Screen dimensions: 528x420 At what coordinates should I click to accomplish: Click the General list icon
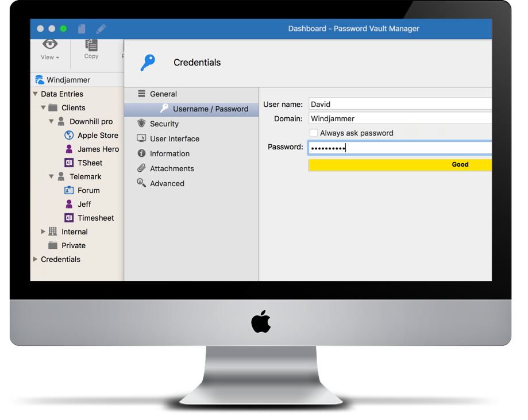141,94
